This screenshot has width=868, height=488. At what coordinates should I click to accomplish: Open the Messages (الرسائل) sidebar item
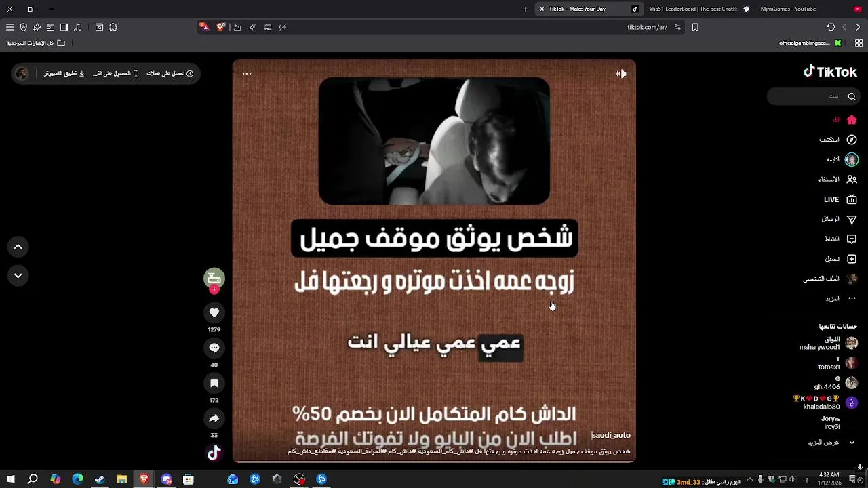[x=839, y=219]
